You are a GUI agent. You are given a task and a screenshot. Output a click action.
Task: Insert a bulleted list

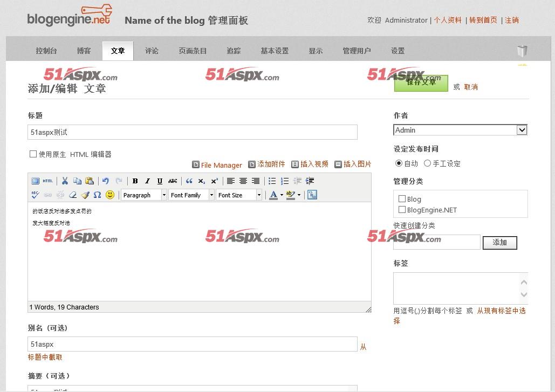pos(272,181)
